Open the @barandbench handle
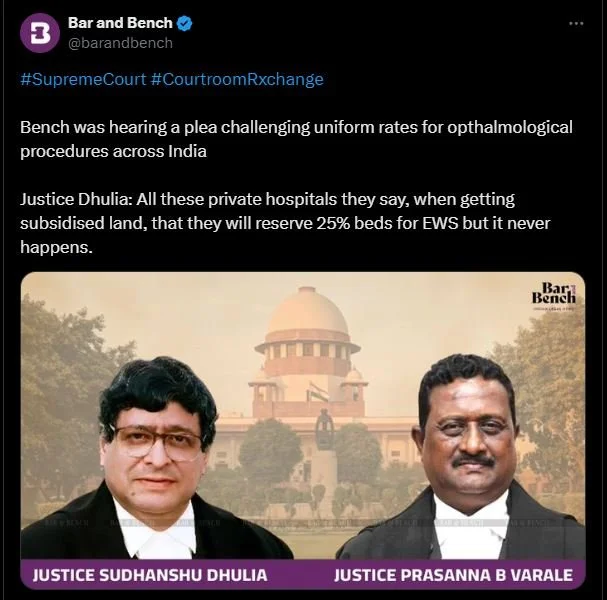The width and height of the screenshot is (607, 600). coord(120,43)
